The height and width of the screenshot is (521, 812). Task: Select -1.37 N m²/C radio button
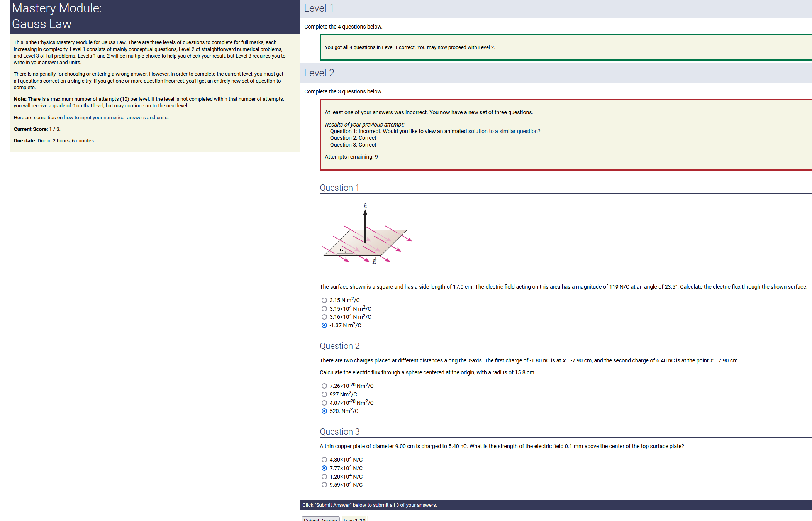[324, 325]
